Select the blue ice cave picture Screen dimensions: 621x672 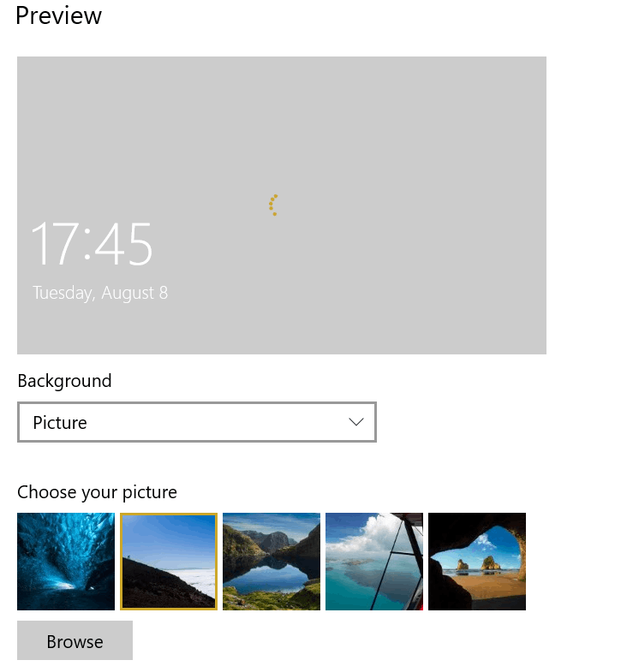[66, 562]
